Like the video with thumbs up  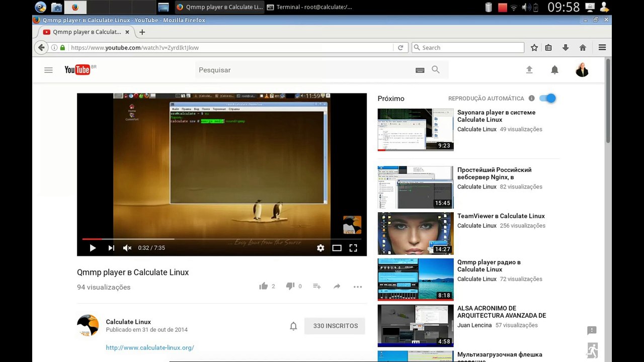click(263, 286)
